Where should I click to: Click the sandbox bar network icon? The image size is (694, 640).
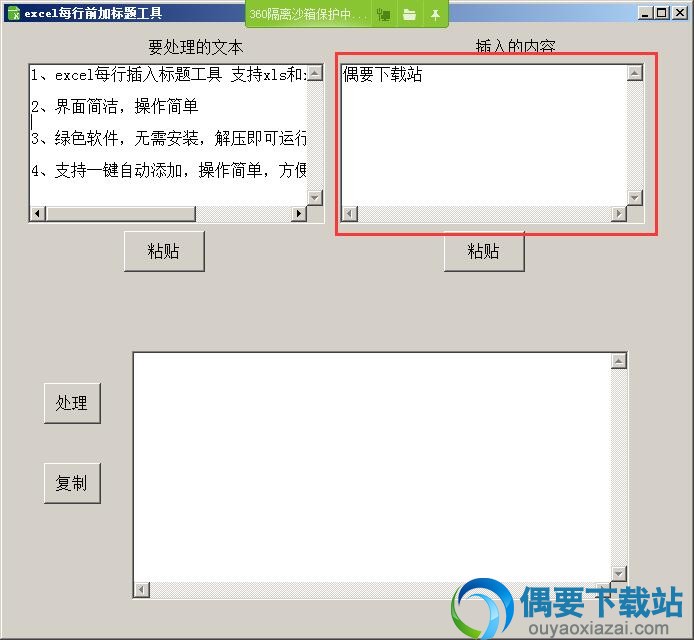[383, 15]
